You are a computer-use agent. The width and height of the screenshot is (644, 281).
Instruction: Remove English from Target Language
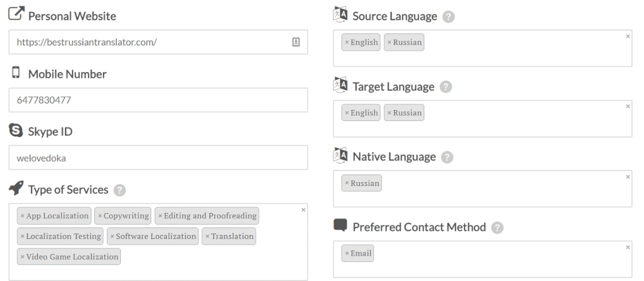[x=347, y=113]
